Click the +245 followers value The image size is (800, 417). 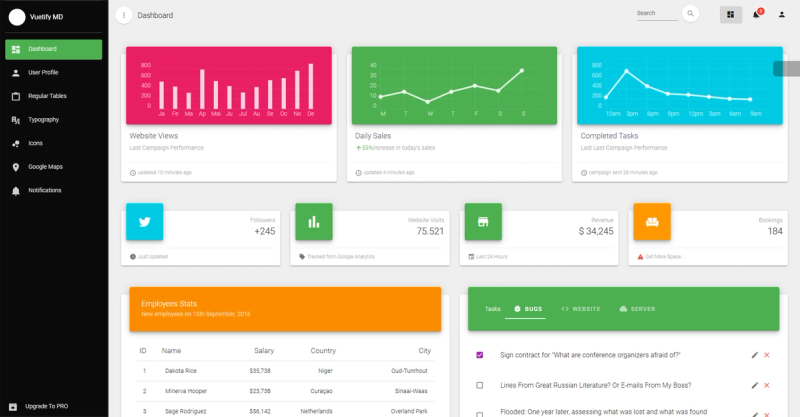click(265, 231)
